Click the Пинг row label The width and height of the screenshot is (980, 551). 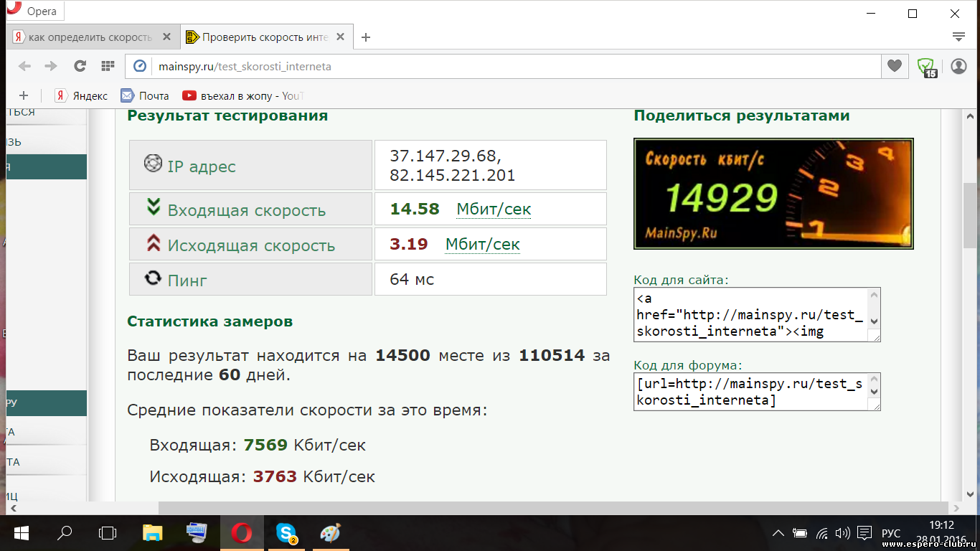tap(187, 281)
